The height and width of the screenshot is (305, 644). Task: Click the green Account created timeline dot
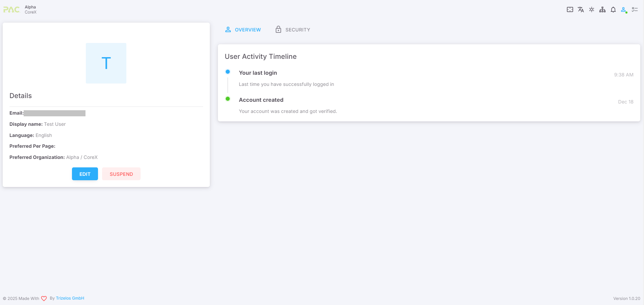(x=228, y=99)
